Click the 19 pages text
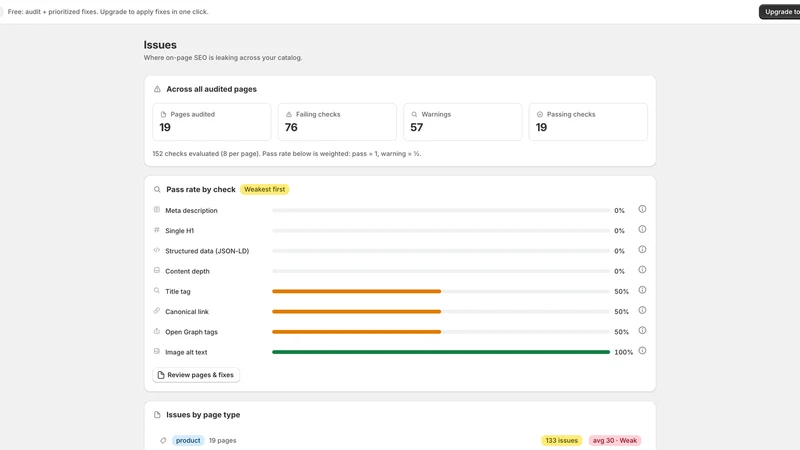This screenshot has width=800, height=450. click(222, 440)
